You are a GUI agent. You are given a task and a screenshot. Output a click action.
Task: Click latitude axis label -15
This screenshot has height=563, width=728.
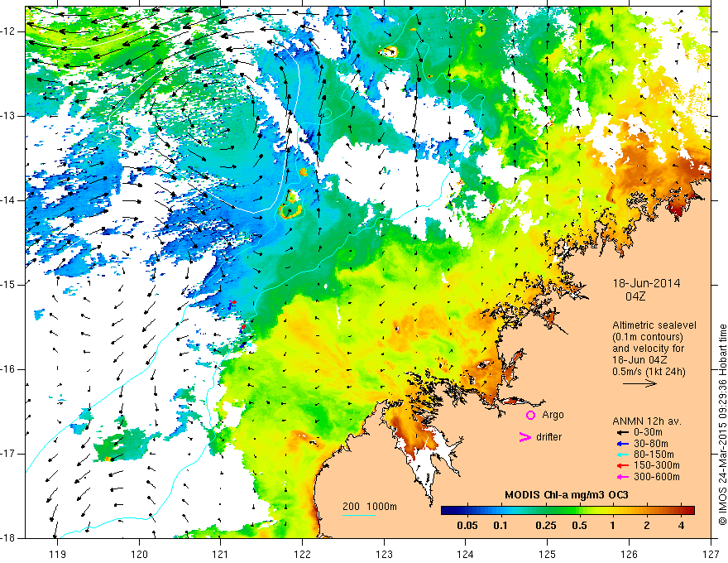[x=9, y=285]
